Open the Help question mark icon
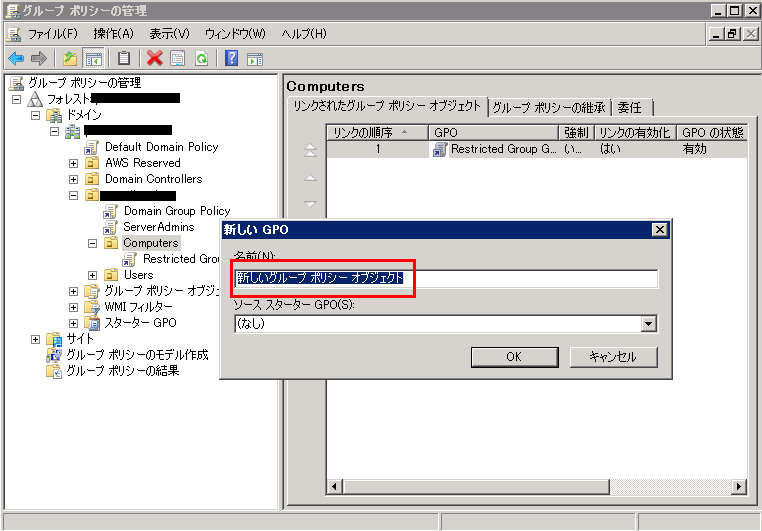This screenshot has width=762, height=531. (x=231, y=59)
